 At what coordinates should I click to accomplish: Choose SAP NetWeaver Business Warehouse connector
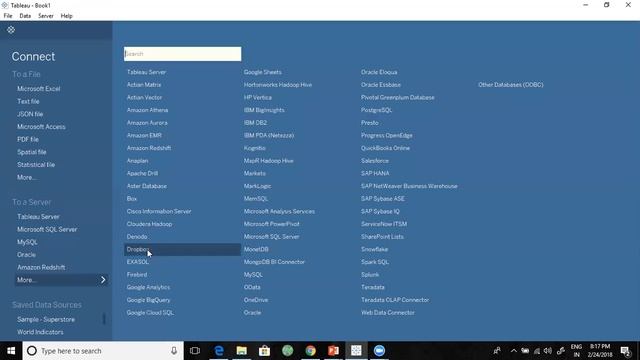click(409, 186)
